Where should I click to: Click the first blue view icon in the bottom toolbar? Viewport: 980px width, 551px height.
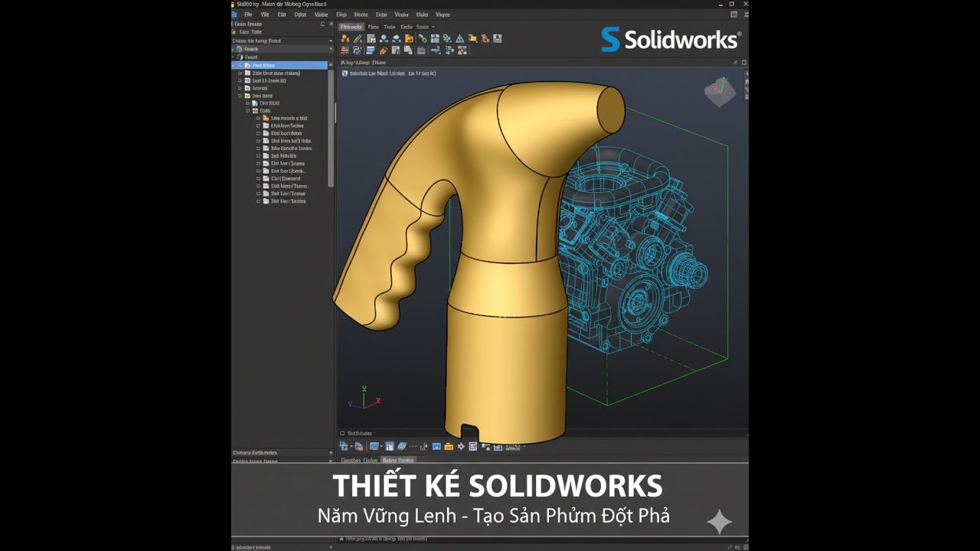coord(343,446)
